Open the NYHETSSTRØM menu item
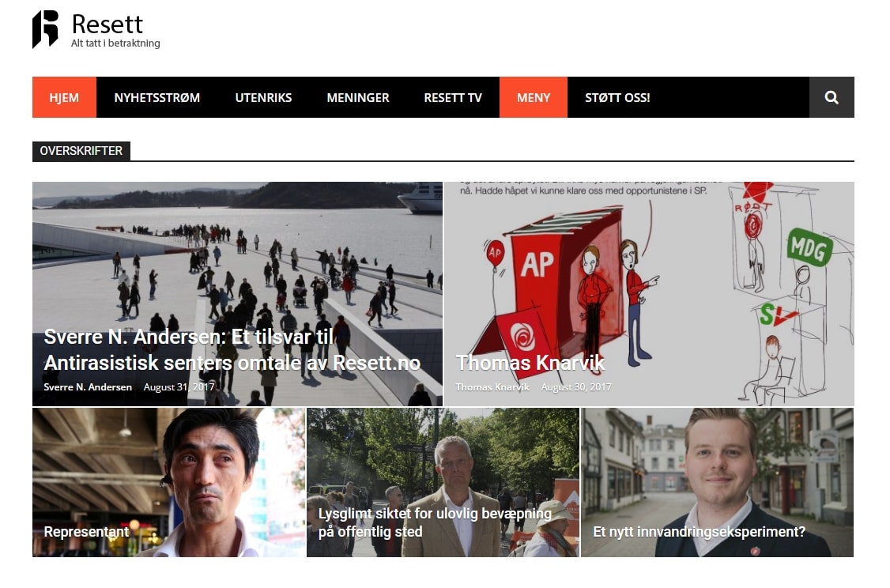 [x=157, y=97]
